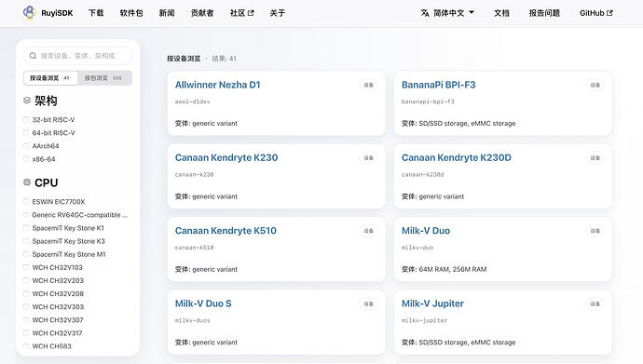
Task: Click the language translate icon
Action: [x=425, y=13]
